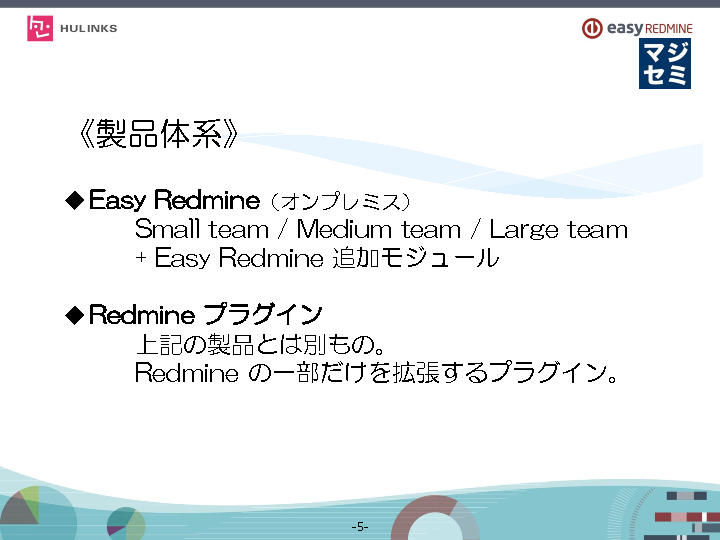
Task: Click the (オンプレミス) label
Action: (x=341, y=201)
